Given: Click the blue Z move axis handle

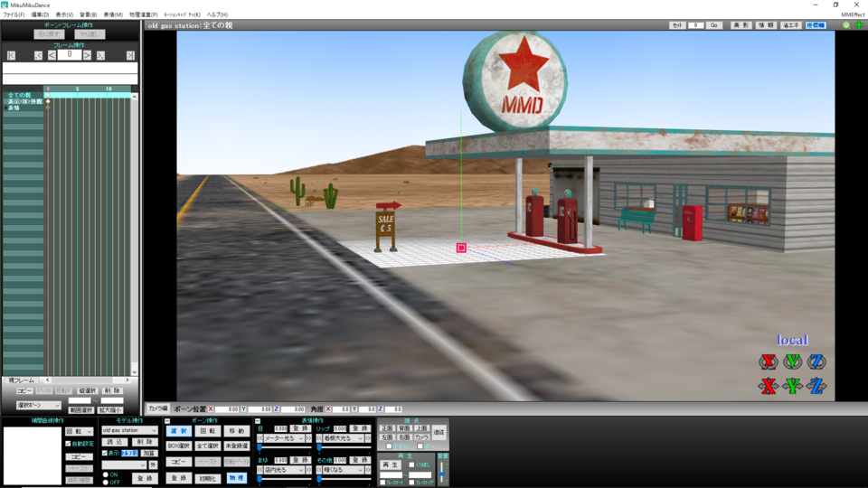Looking at the screenshot, I should pos(816,386).
